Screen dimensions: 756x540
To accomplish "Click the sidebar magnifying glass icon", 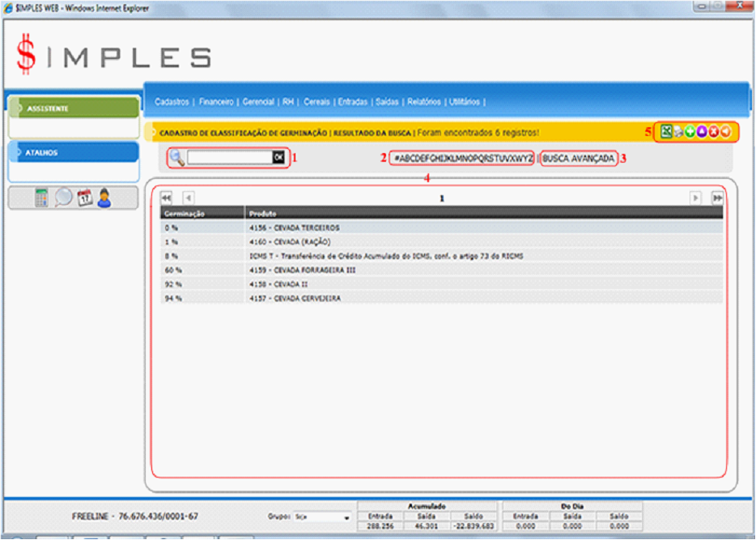I will coord(64,198).
